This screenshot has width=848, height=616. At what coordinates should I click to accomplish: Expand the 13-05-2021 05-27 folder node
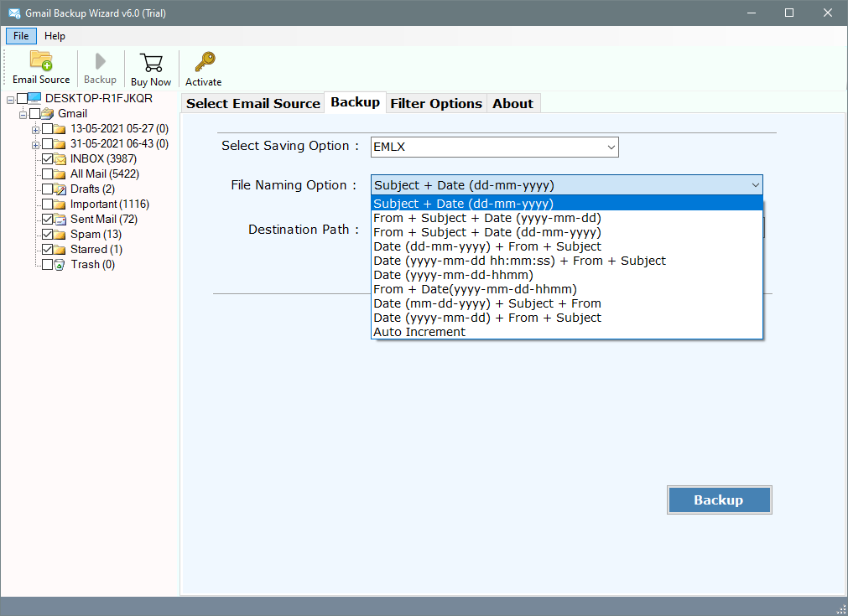pos(36,130)
